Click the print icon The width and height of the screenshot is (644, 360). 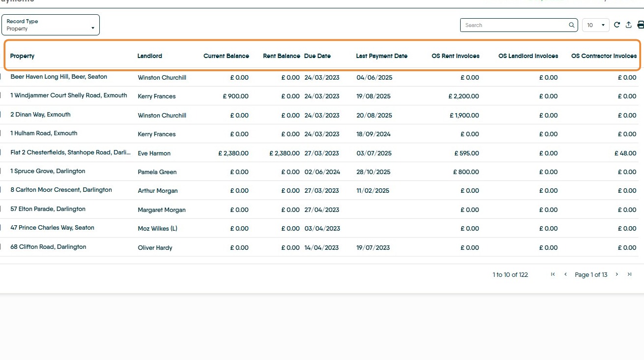click(x=640, y=25)
